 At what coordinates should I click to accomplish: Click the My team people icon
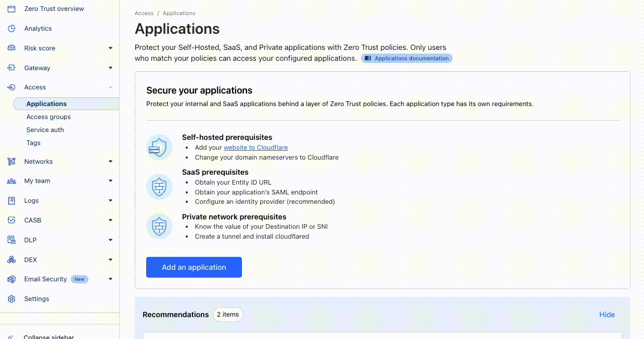[x=11, y=181]
